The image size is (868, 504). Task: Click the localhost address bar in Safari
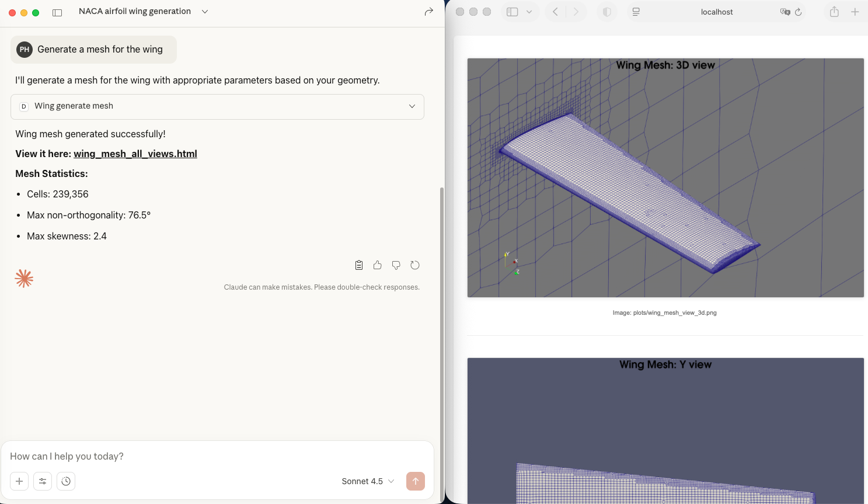tap(716, 12)
